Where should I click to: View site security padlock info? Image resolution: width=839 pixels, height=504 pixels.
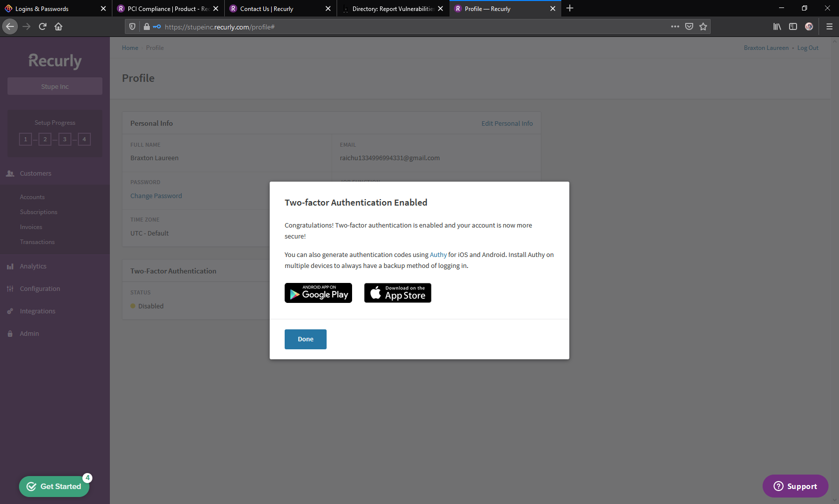[147, 27]
